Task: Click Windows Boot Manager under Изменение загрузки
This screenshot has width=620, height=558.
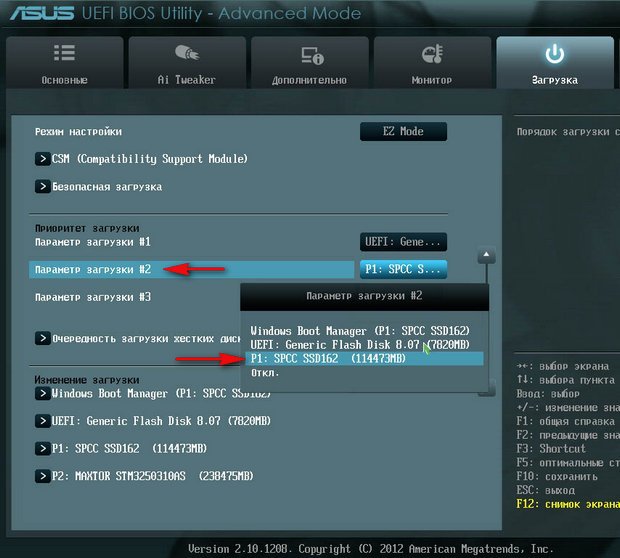Action: [x=161, y=393]
